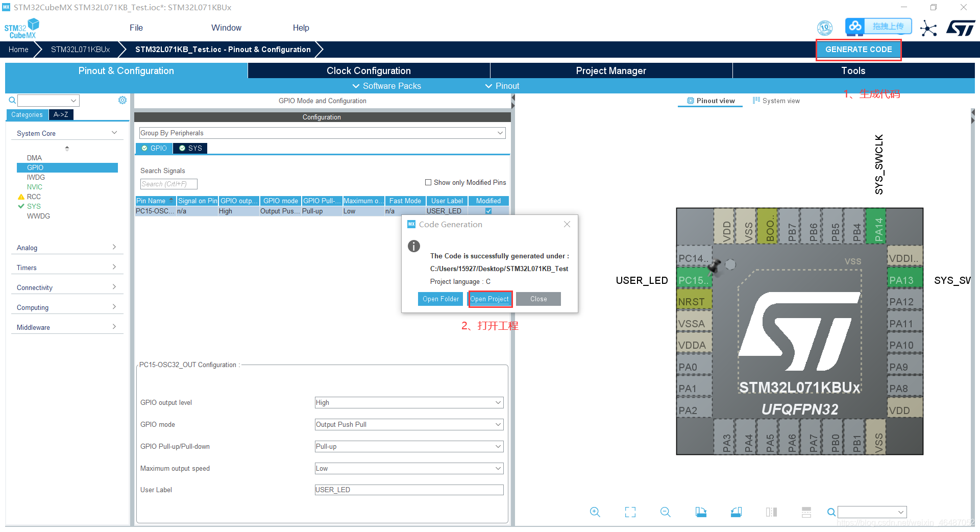980x532 pixels.
Task: Go to the Home breadcrumb
Action: [18, 50]
